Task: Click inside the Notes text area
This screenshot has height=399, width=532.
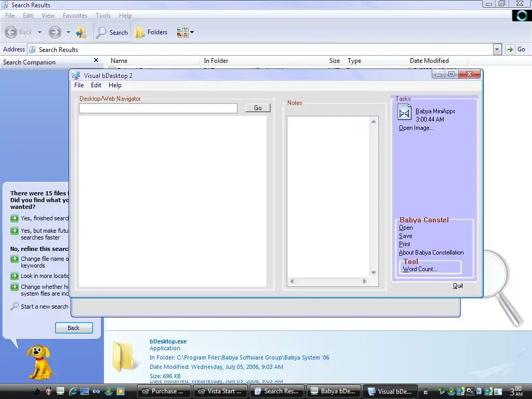Action: click(x=328, y=197)
